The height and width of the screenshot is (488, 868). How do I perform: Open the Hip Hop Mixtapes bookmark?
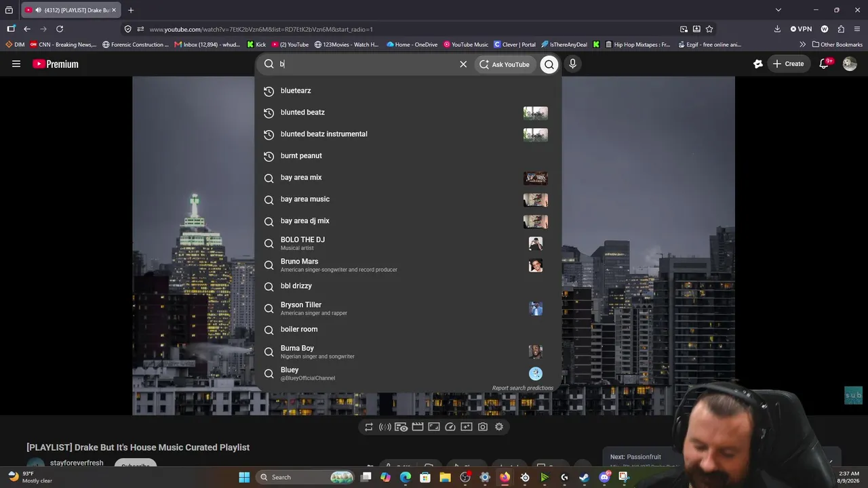point(637,45)
